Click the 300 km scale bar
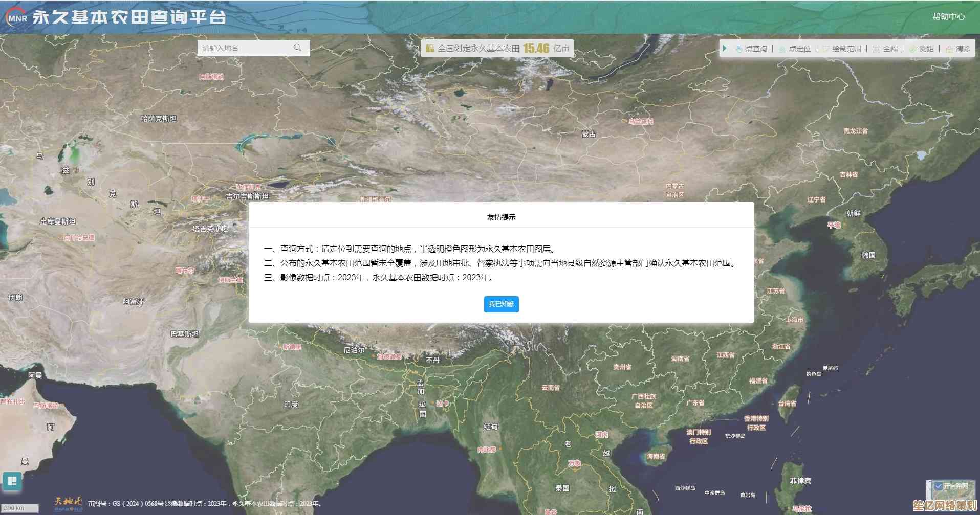Screen dimensions: 980x515 [x=19, y=508]
